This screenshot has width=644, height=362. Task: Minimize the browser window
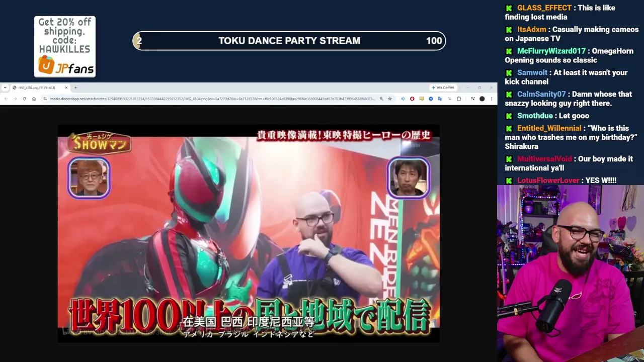click(467, 88)
